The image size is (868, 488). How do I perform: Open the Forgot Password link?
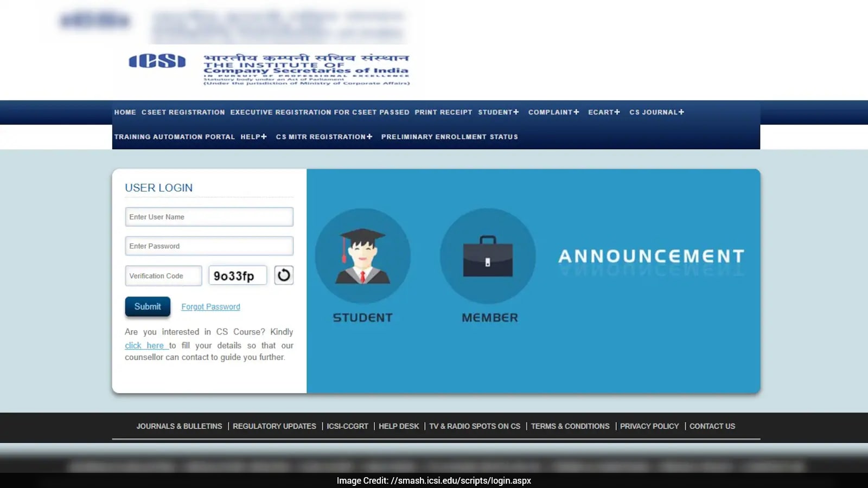tap(210, 307)
